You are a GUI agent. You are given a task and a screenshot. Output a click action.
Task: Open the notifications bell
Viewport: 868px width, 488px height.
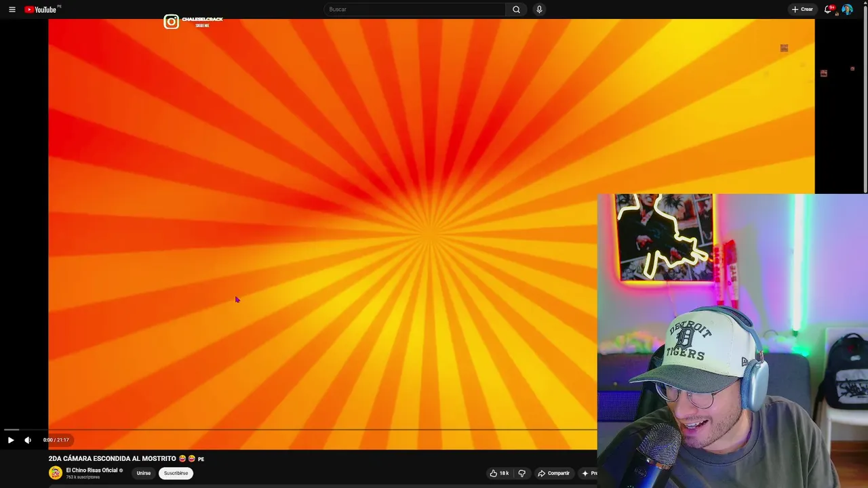pyautogui.click(x=828, y=9)
